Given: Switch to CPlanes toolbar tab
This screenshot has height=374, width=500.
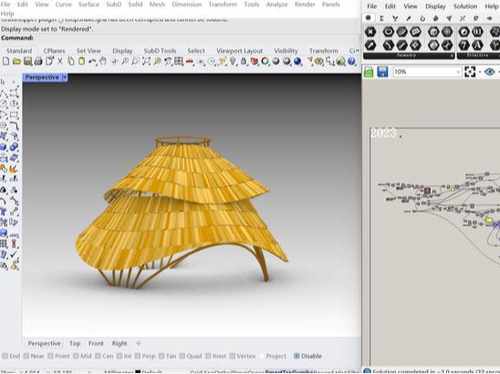Looking at the screenshot, I should pyautogui.click(x=54, y=51).
